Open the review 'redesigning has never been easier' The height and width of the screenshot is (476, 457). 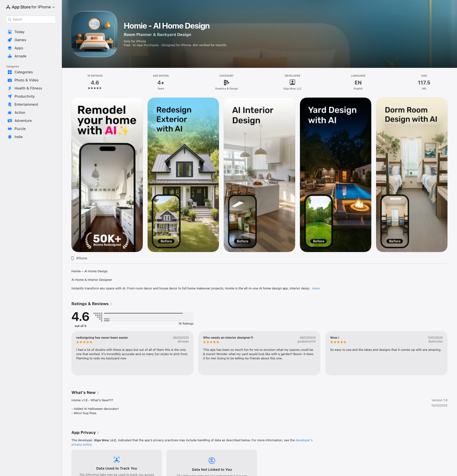[x=132, y=353]
